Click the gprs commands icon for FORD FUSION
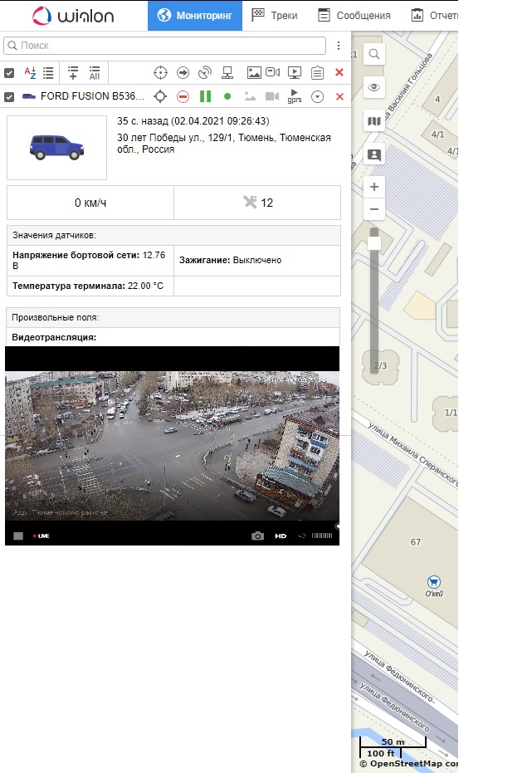Viewport: 532px width, 773px height. pyautogui.click(x=295, y=97)
